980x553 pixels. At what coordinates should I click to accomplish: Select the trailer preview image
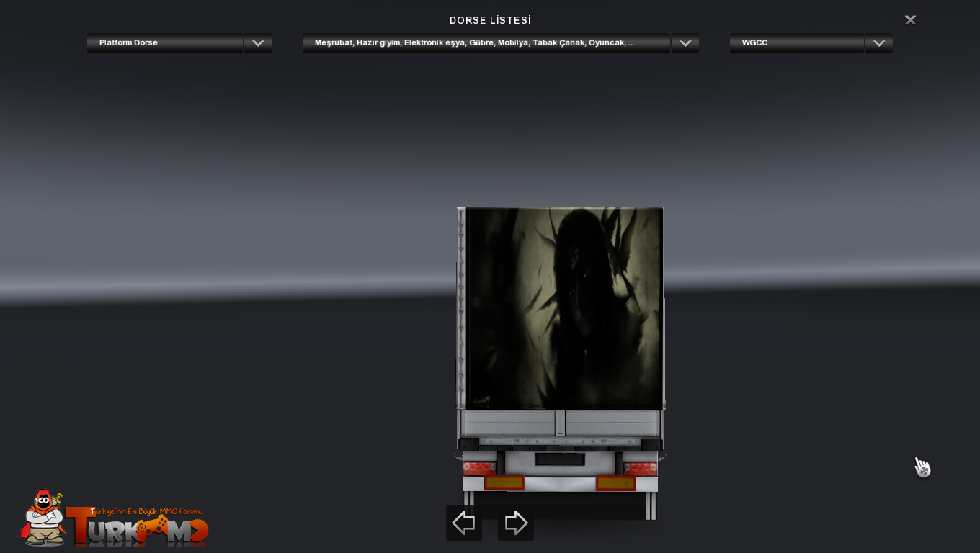[560, 364]
